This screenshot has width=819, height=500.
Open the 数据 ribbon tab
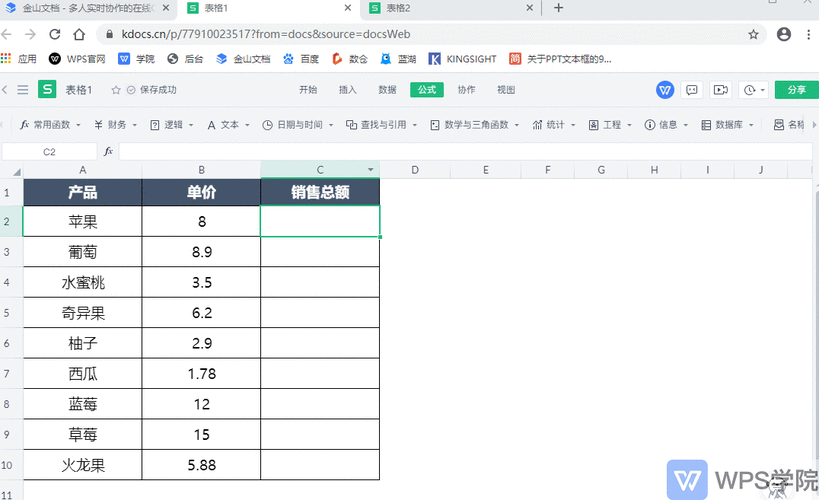point(387,90)
